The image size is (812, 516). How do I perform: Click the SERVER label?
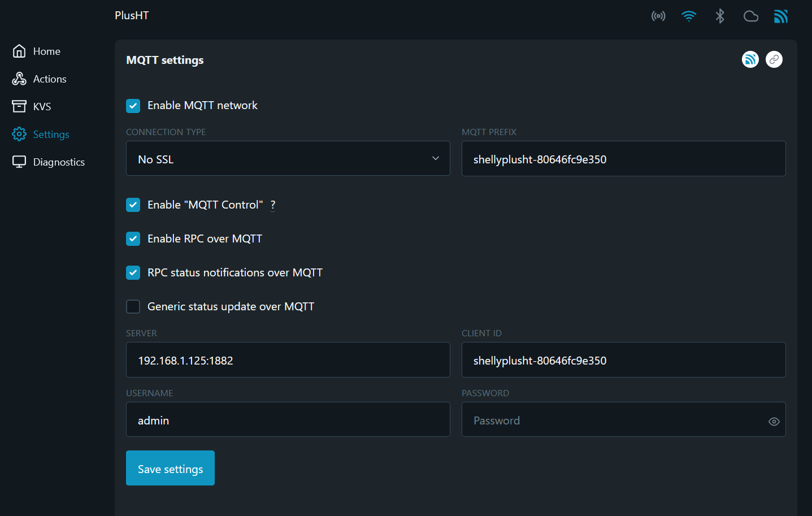tap(141, 333)
